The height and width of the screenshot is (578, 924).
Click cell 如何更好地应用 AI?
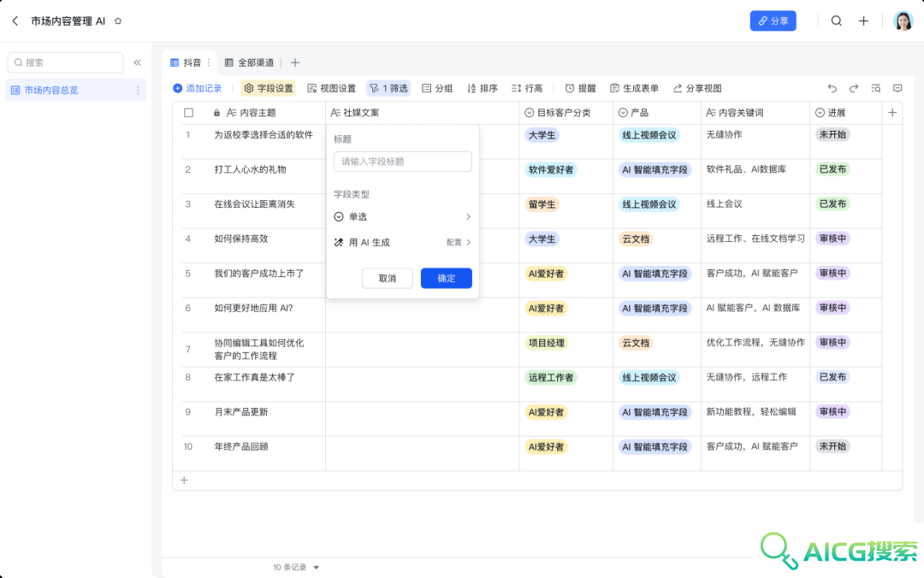pyautogui.click(x=253, y=308)
